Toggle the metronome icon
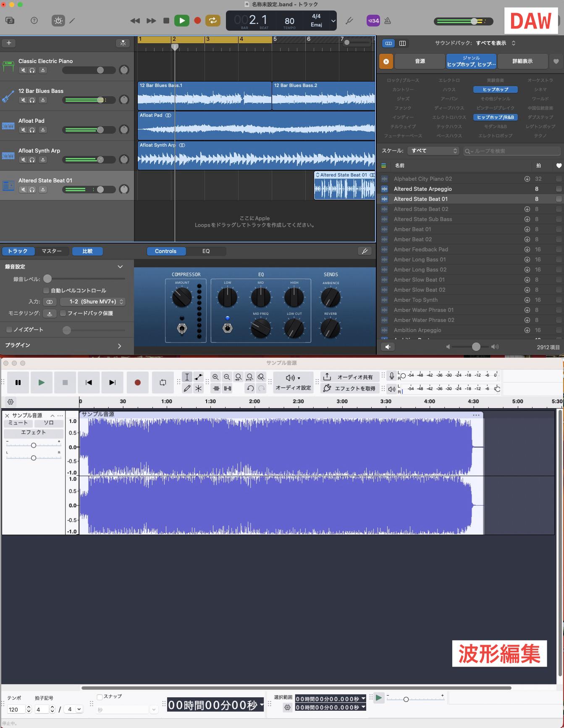Screen dimensions: 564x728 [x=388, y=21]
